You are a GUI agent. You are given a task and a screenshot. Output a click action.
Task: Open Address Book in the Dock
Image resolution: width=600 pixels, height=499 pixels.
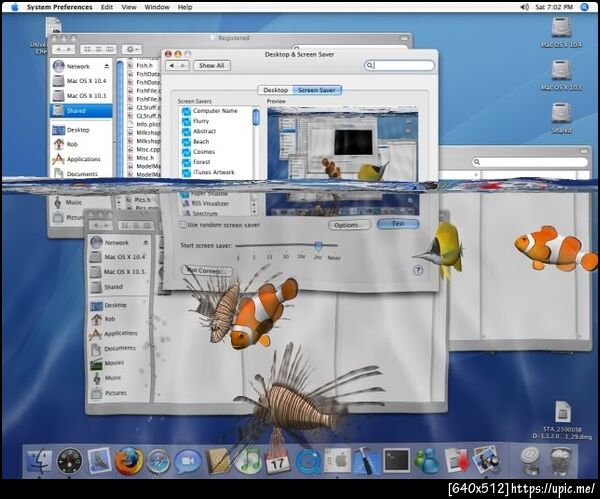pyautogui.click(x=218, y=461)
